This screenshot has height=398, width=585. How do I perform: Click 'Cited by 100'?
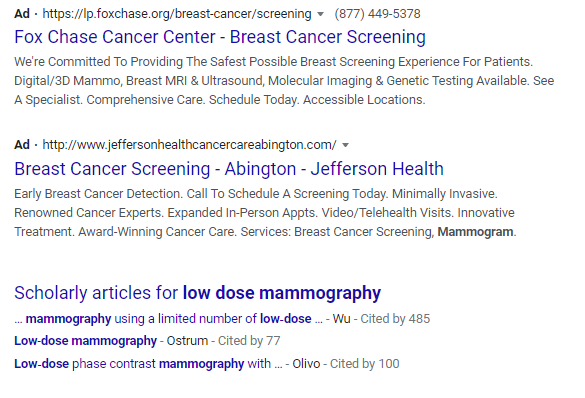click(x=365, y=364)
